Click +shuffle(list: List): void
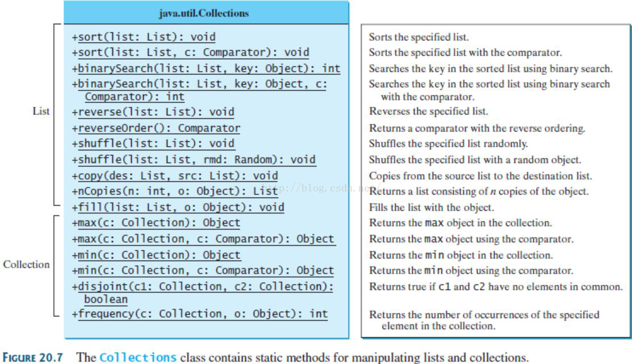632x364 pixels. point(153,144)
